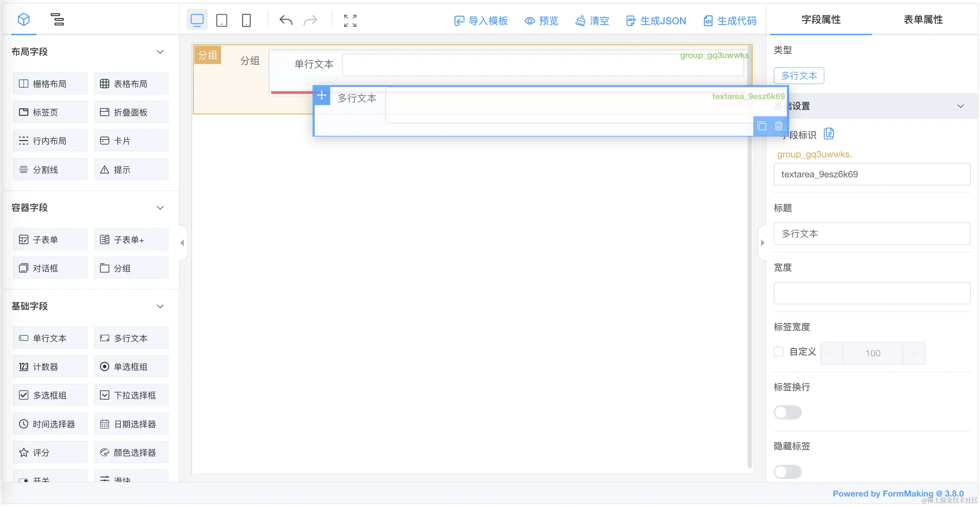Image resolution: width=980 pixels, height=506 pixels.
Task: Decrease label width using the minus stepper
Action: click(x=832, y=353)
